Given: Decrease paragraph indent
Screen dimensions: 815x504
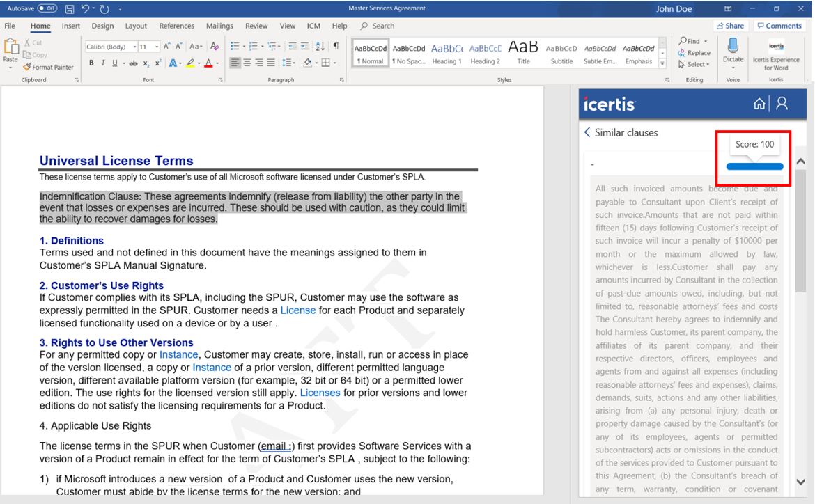Looking at the screenshot, I should [x=293, y=46].
